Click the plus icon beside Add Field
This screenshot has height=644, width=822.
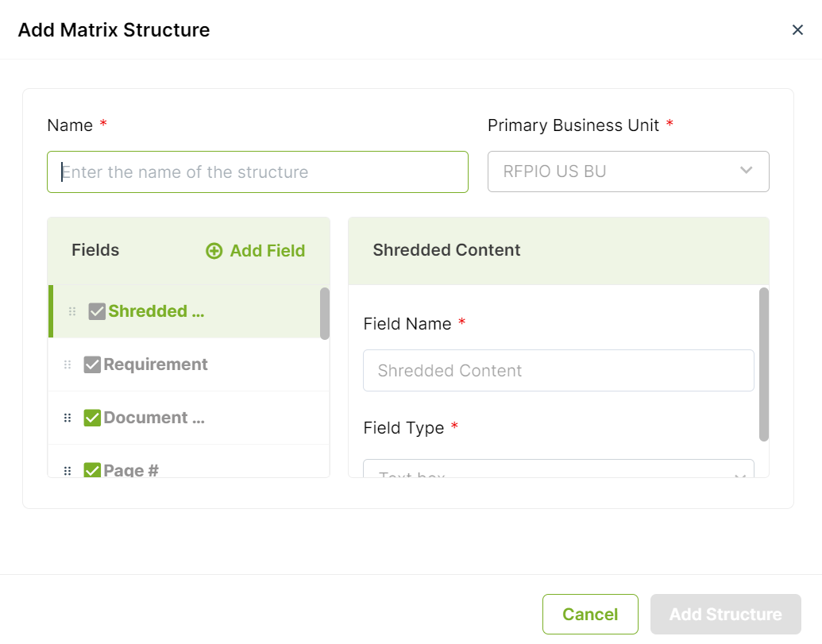(214, 251)
